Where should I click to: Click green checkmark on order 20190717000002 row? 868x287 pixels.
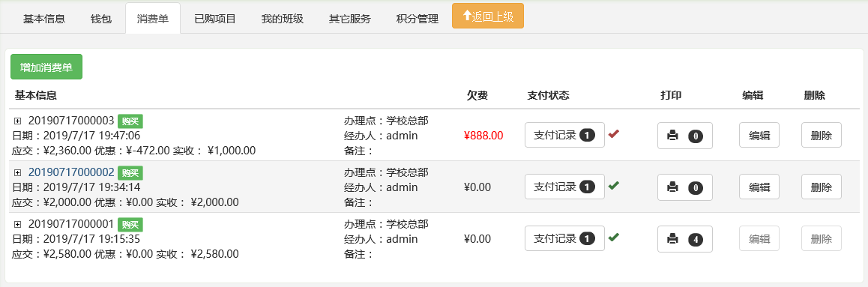(x=613, y=185)
